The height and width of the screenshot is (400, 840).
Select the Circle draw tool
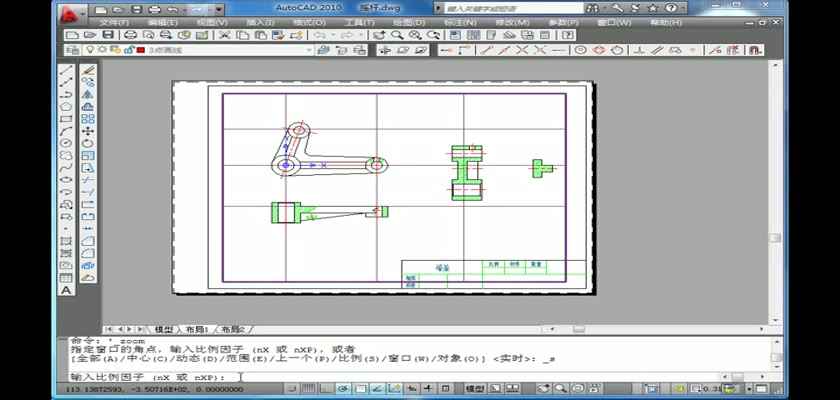click(66, 143)
